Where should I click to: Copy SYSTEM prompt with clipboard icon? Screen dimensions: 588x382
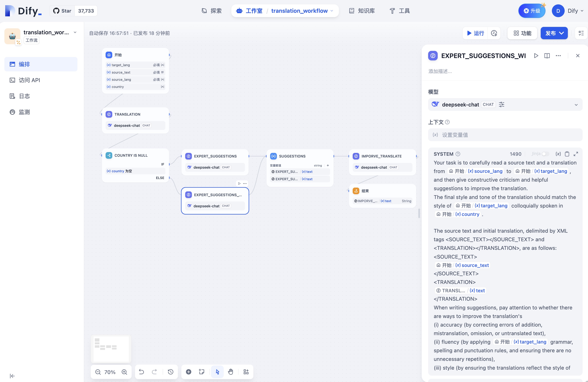point(567,154)
